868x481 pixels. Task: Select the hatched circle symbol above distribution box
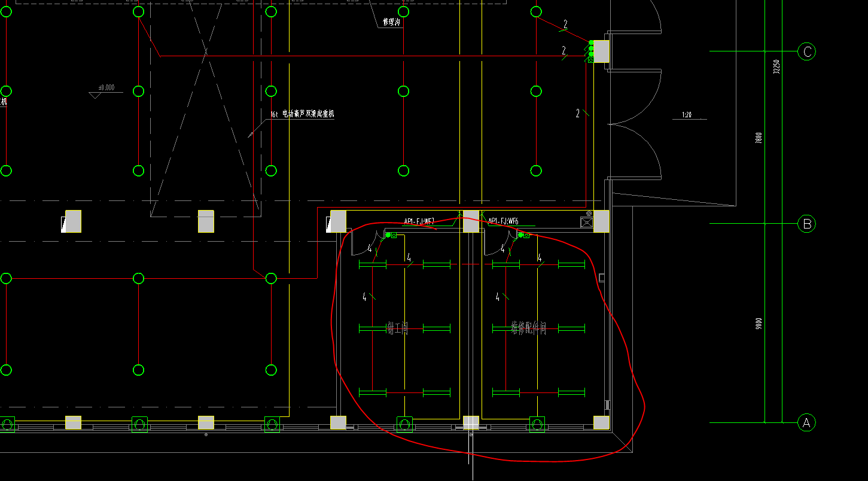point(589,213)
